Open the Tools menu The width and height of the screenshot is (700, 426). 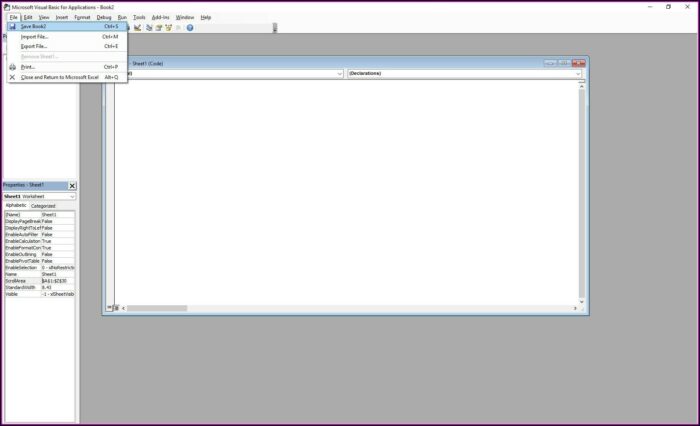tap(139, 17)
